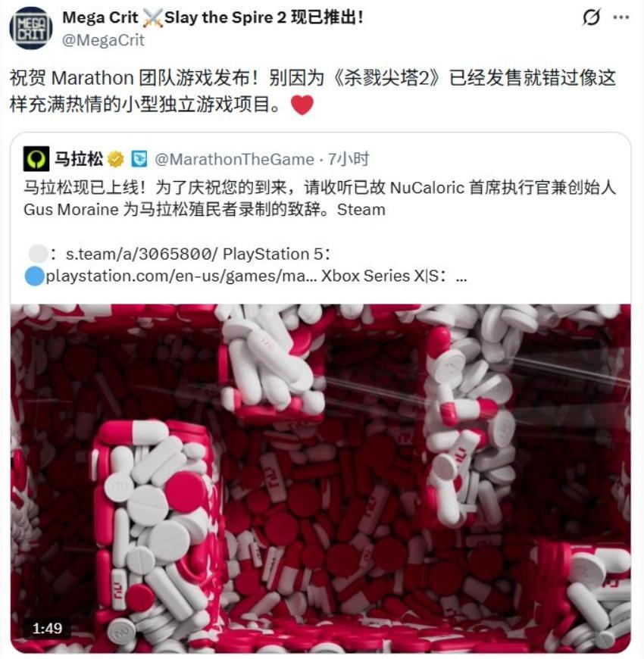Click the blue affiliate badge icon
The width and height of the screenshot is (644, 659).
[139, 159]
